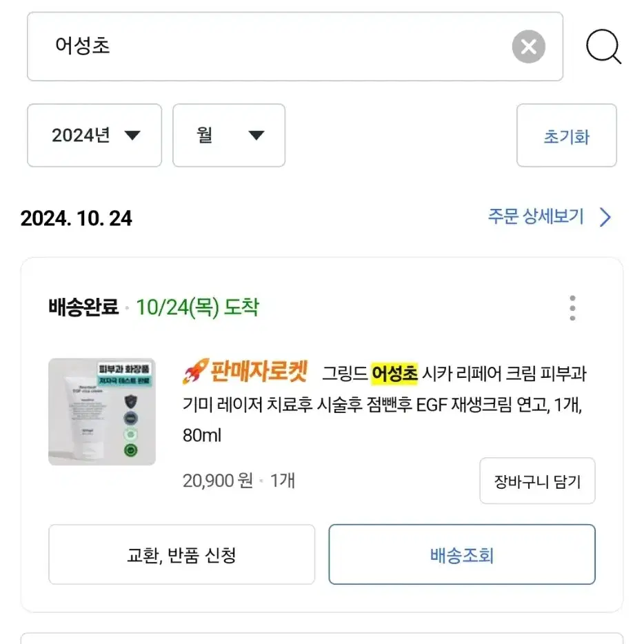Viewport: 644px width, 644px height.
Task: Open the 2024년 year dropdown
Action: [x=94, y=135]
